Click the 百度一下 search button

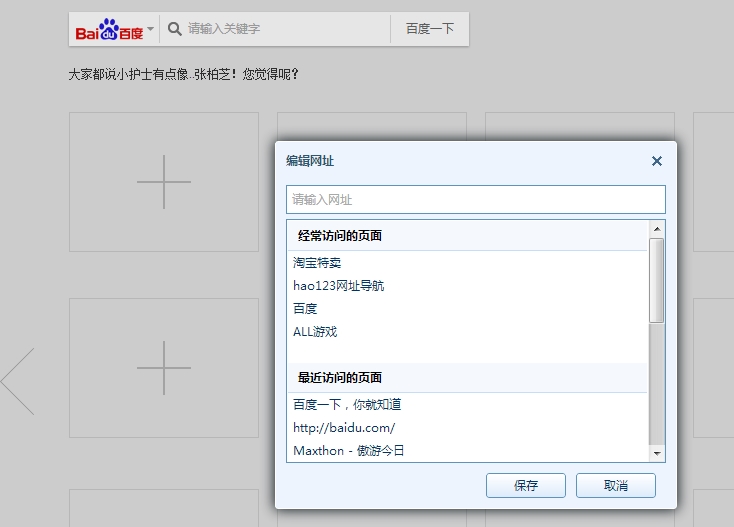coord(430,29)
